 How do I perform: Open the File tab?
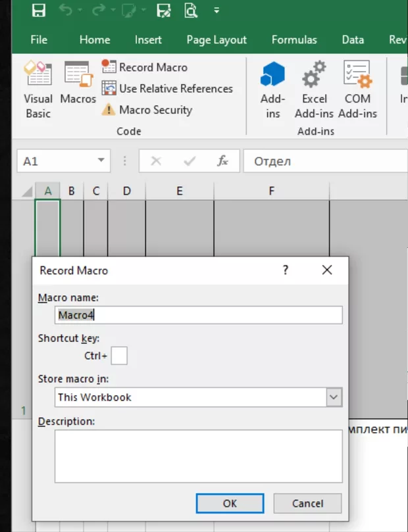[39, 40]
